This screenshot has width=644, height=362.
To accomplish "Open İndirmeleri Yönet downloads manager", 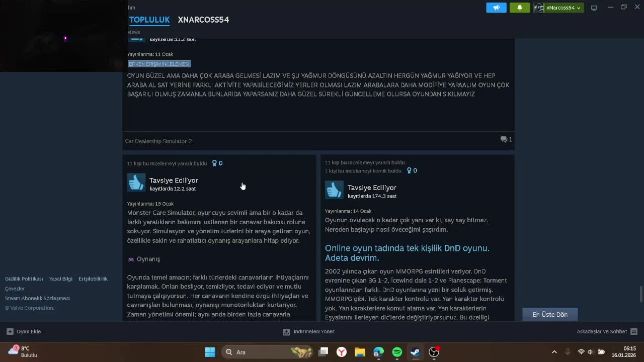I will 314,331.
